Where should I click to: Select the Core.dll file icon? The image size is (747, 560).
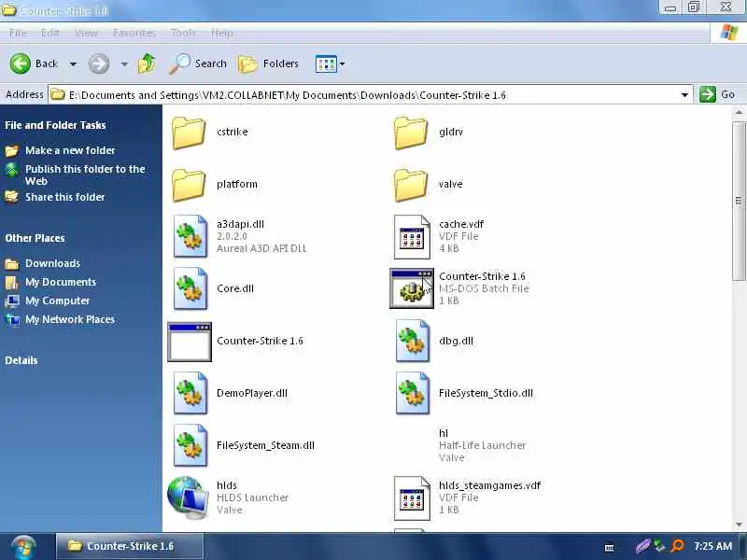coord(190,288)
